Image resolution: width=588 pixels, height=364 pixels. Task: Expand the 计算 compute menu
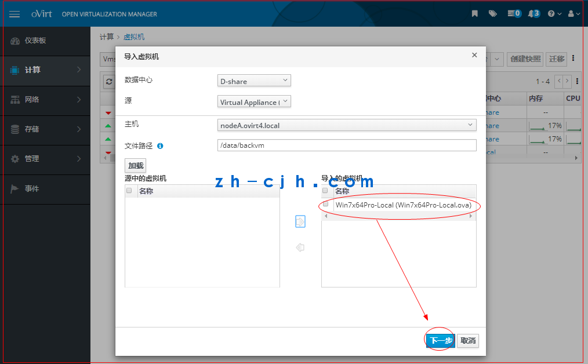45,70
